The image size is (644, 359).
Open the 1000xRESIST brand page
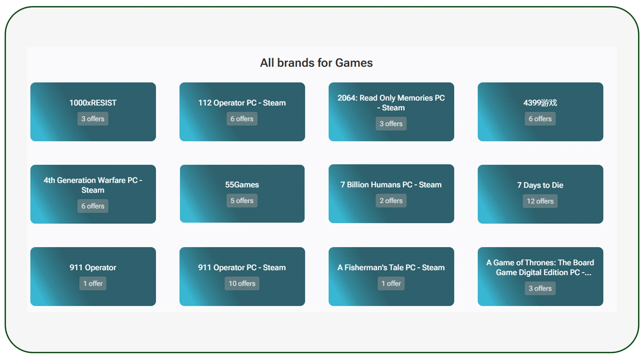coord(93,112)
